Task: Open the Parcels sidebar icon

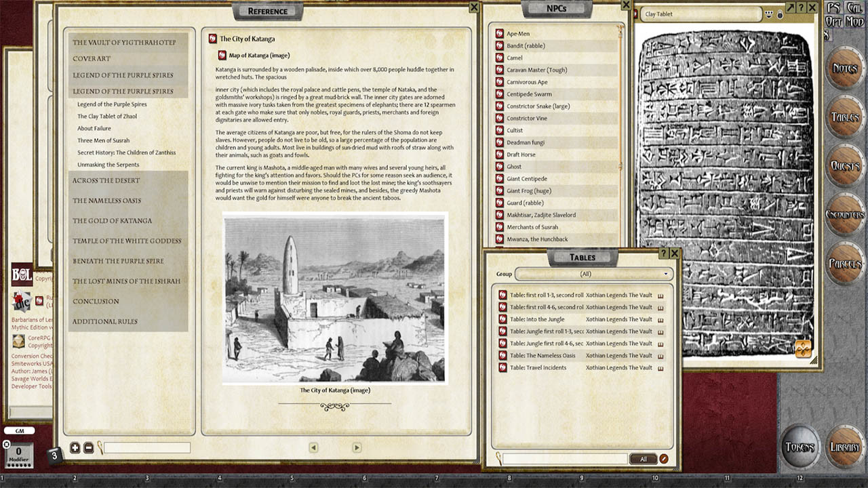Action: tap(844, 261)
